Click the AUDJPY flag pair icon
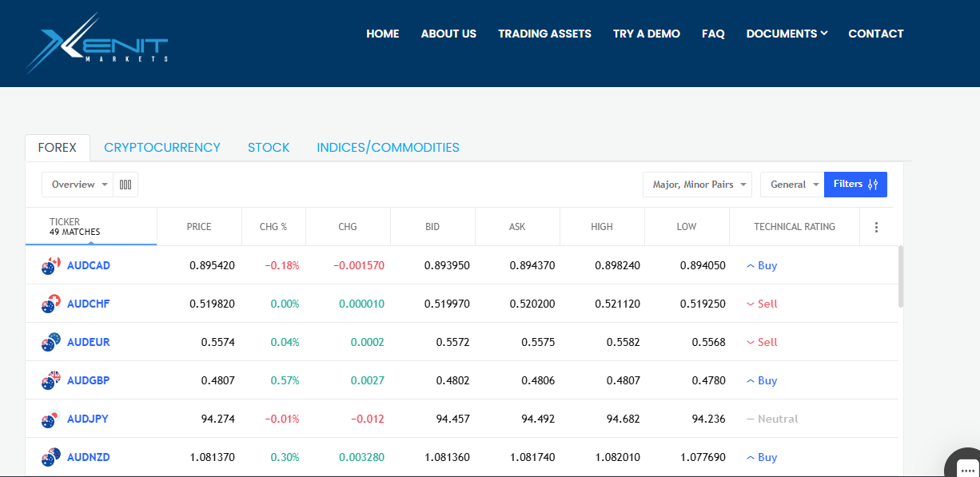The image size is (980, 477). (51, 419)
